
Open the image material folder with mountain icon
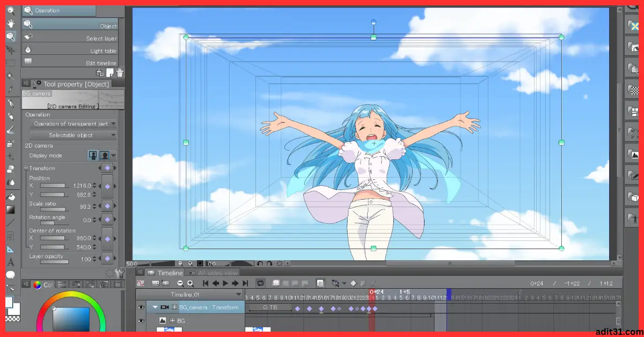coord(633,154)
